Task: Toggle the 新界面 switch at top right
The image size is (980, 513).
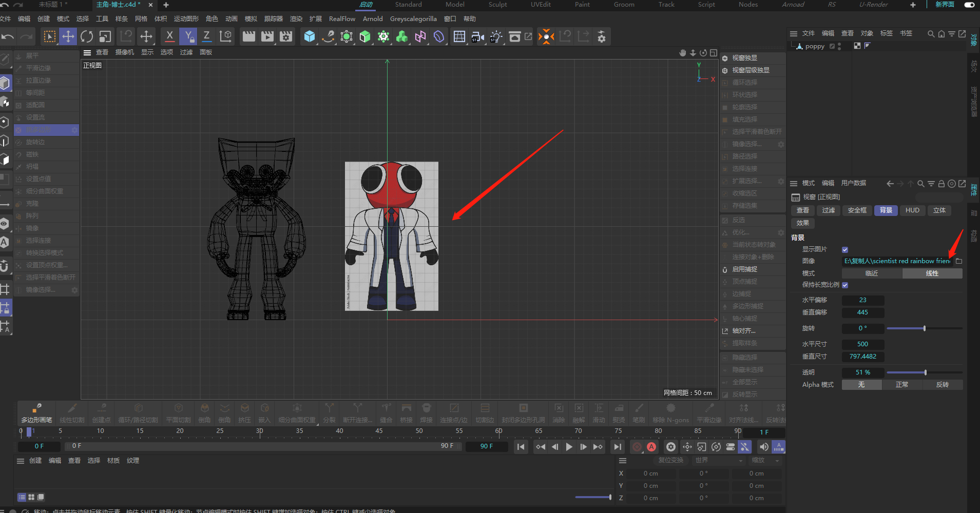Action: pos(969,5)
